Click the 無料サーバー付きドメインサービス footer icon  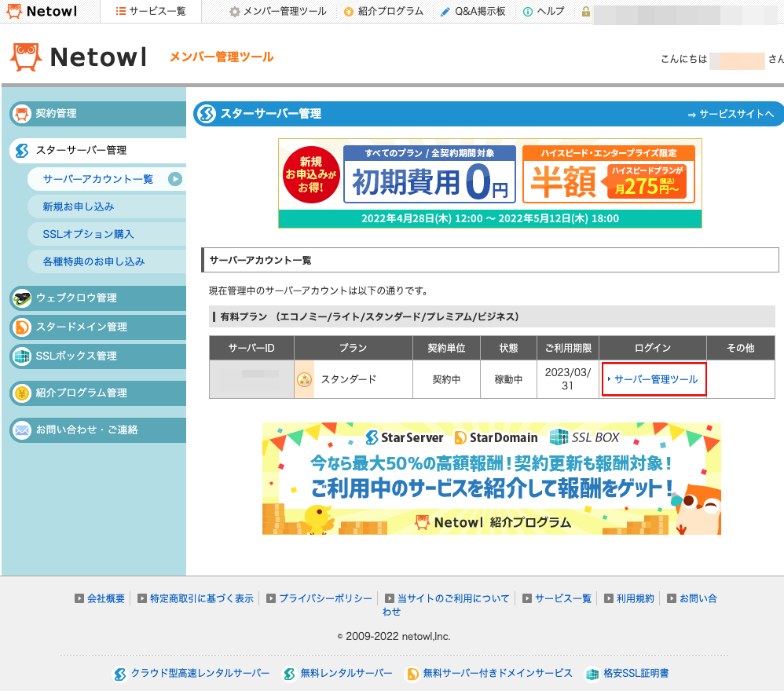pyautogui.click(x=412, y=674)
